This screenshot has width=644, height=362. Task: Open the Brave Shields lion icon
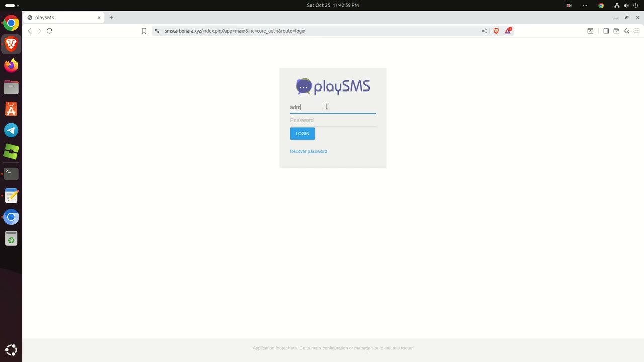pyautogui.click(x=496, y=31)
